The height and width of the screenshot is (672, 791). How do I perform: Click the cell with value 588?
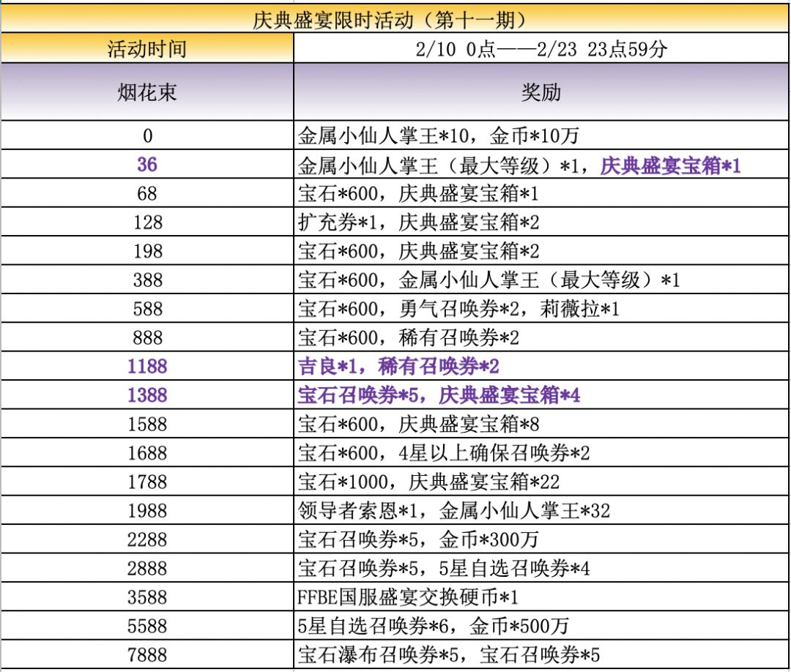(x=146, y=309)
